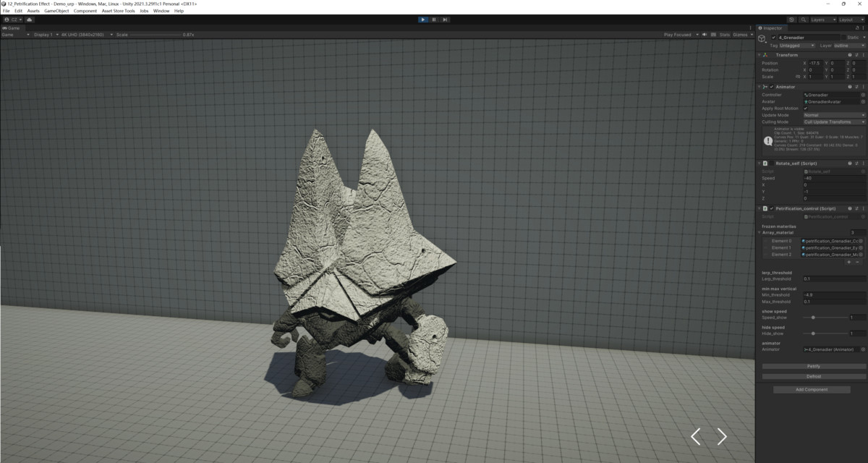Viewport: 868px width, 463px height.
Task: Click the Add Component button
Action: point(812,389)
